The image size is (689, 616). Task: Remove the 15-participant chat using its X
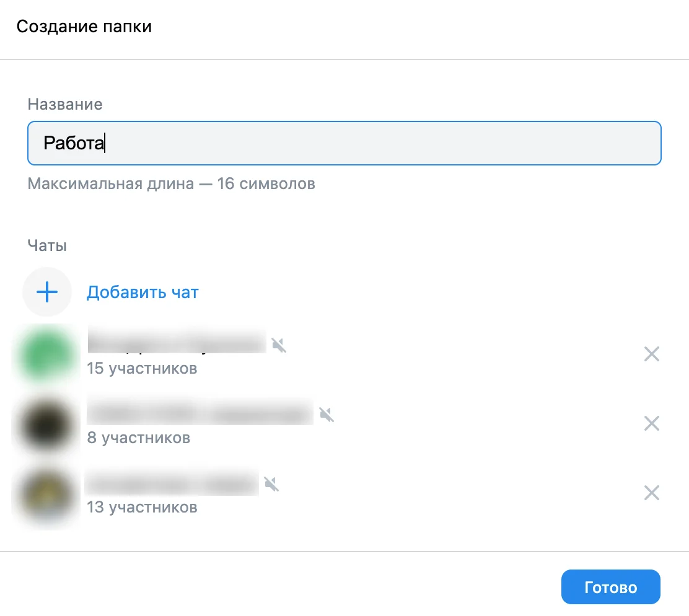pyautogui.click(x=652, y=354)
